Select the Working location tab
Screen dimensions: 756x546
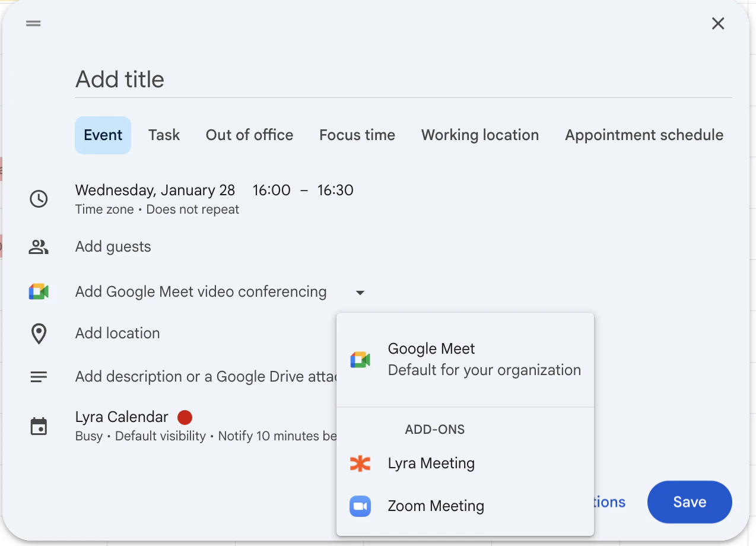(x=480, y=135)
